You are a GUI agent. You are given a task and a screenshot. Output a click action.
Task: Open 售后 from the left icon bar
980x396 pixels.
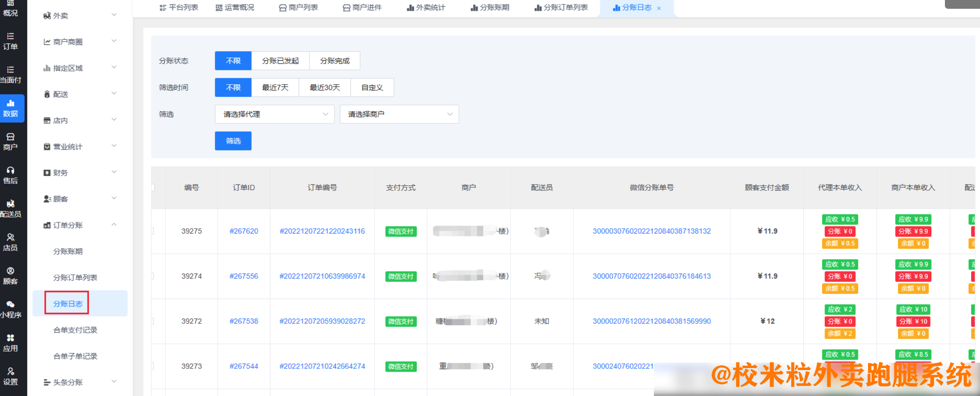coord(12,176)
